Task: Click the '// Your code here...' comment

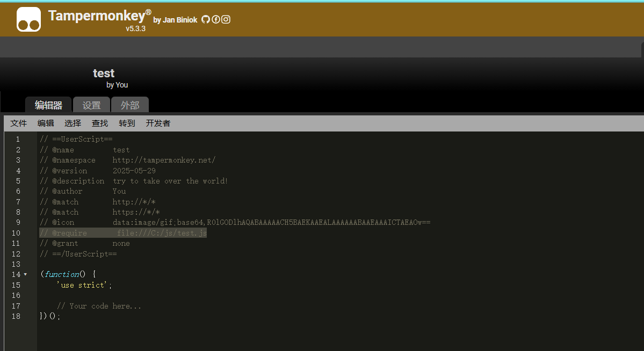Action: tap(99, 306)
